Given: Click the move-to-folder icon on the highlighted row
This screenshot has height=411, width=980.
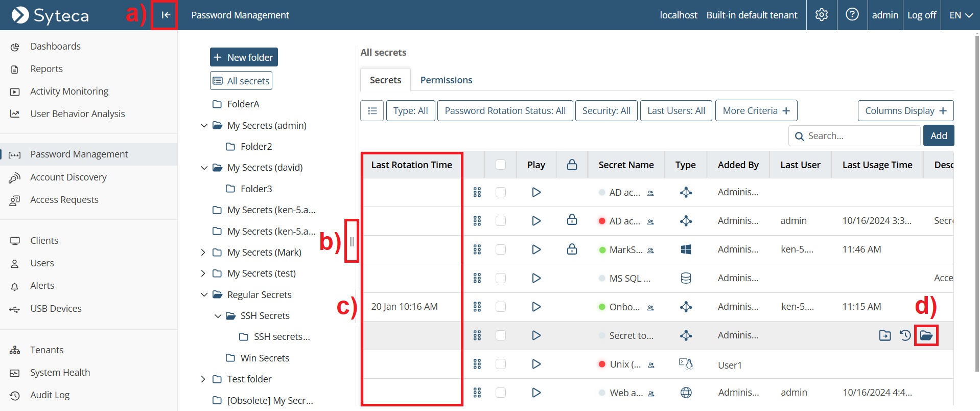Looking at the screenshot, I should click(x=884, y=335).
